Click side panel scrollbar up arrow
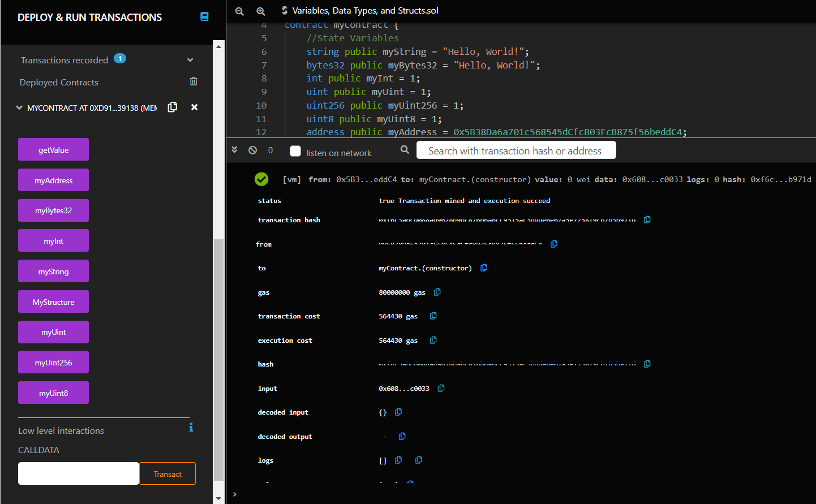Image resolution: width=816 pixels, height=504 pixels. (x=218, y=46)
